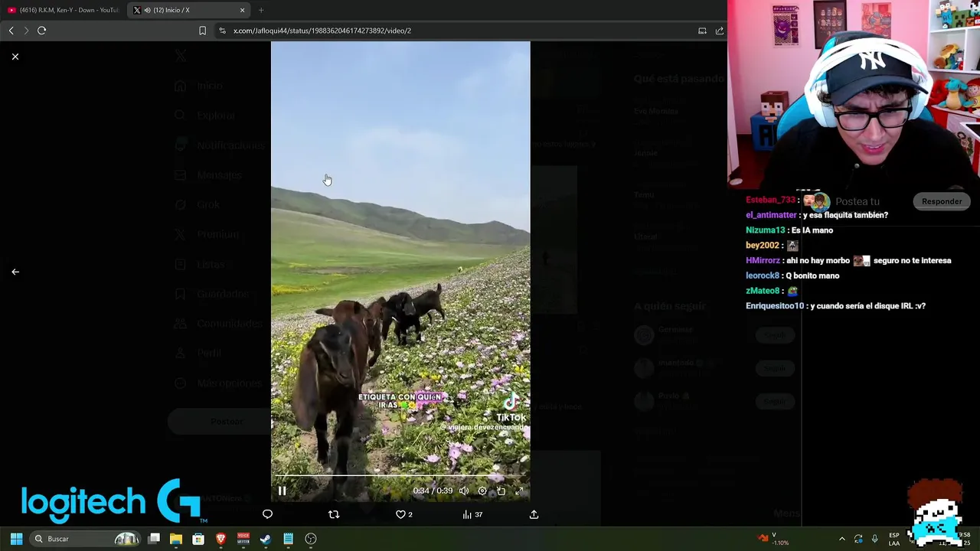The width and height of the screenshot is (980, 551).
Task: Open the Windows Start menu
Action: [x=16, y=539]
